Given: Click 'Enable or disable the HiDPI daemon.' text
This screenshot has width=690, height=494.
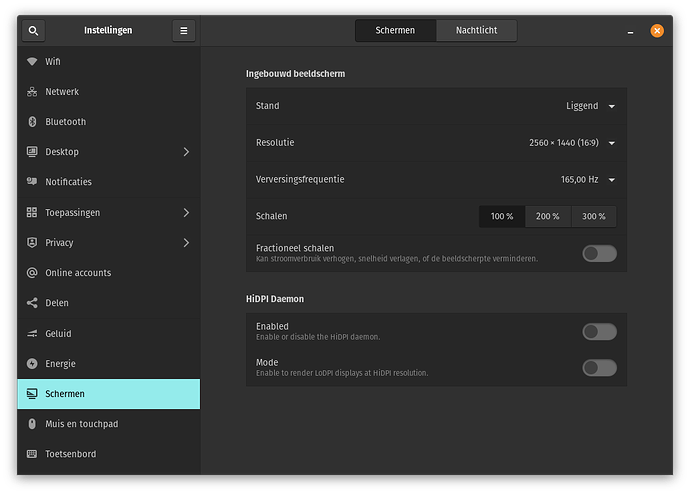Looking at the screenshot, I should pyautogui.click(x=318, y=337).
